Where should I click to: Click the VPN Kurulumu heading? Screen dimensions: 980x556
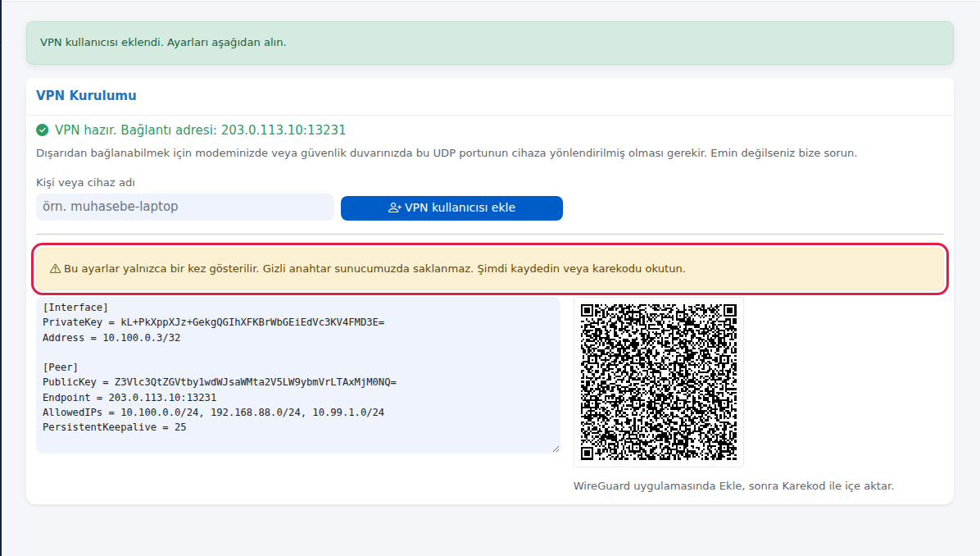[x=86, y=96]
